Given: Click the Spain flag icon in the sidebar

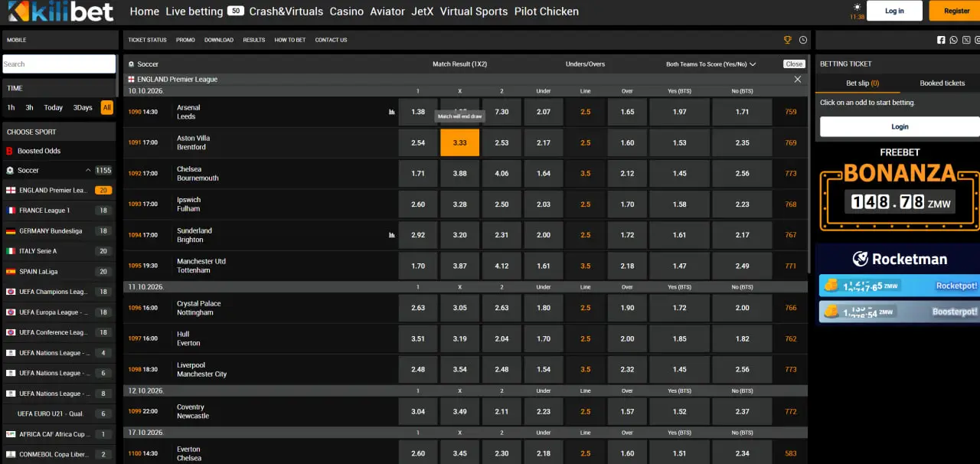Looking at the screenshot, I should pos(11,271).
